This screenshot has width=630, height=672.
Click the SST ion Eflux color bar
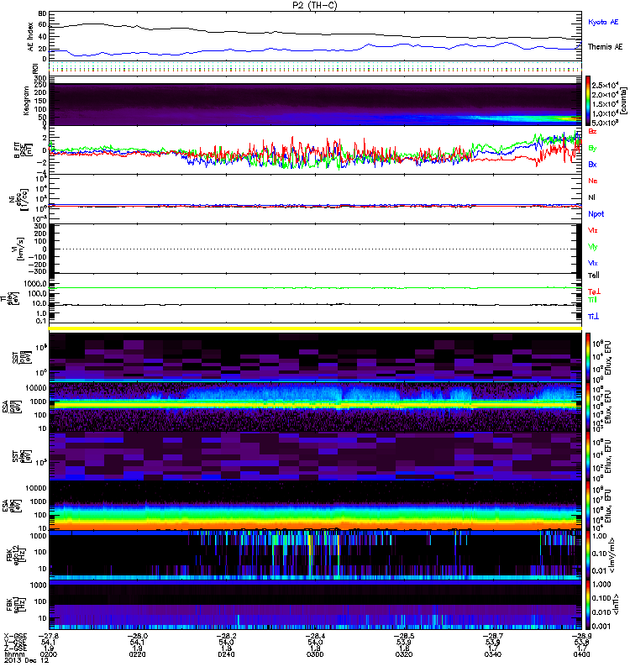pos(588,356)
